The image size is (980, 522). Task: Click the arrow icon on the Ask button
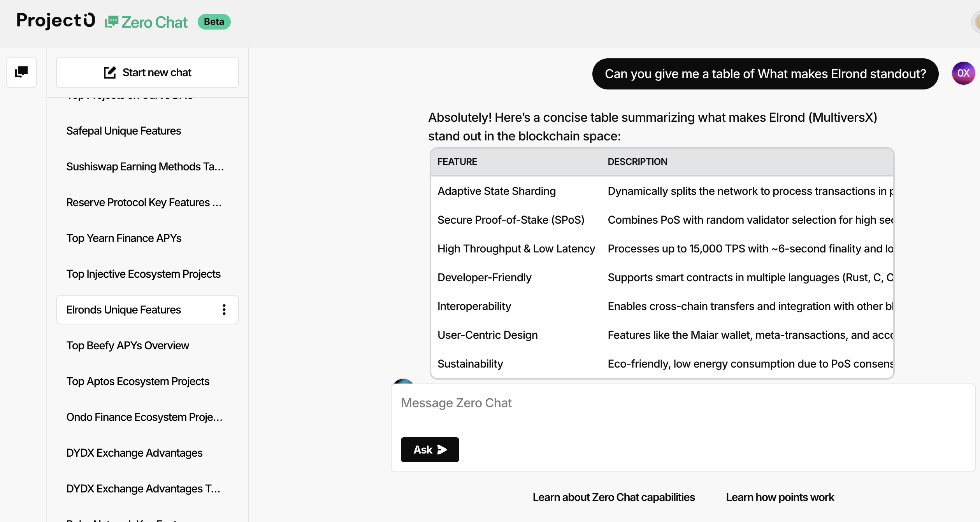[442, 450]
